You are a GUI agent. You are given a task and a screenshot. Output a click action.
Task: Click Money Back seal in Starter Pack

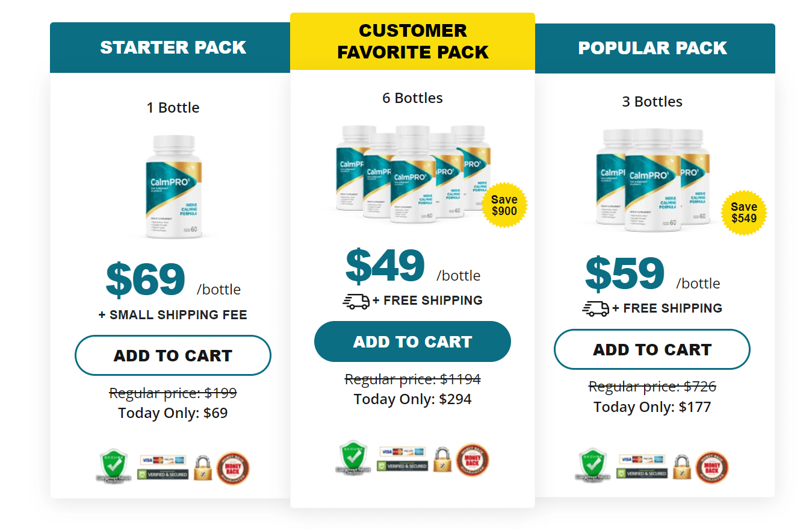[x=233, y=469]
